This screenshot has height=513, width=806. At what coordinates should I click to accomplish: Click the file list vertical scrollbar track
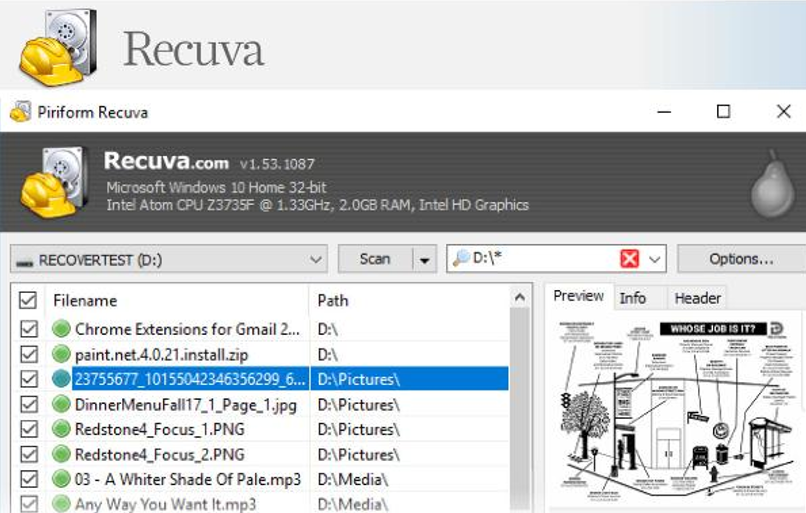pyautogui.click(x=520, y=410)
